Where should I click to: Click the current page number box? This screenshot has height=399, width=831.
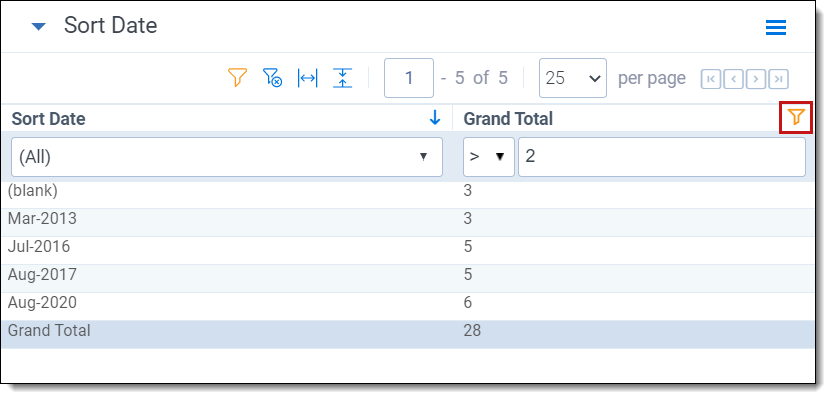pos(409,78)
